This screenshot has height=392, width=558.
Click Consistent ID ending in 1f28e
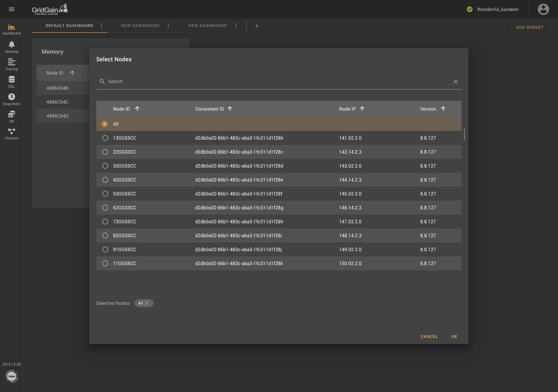[239, 180]
